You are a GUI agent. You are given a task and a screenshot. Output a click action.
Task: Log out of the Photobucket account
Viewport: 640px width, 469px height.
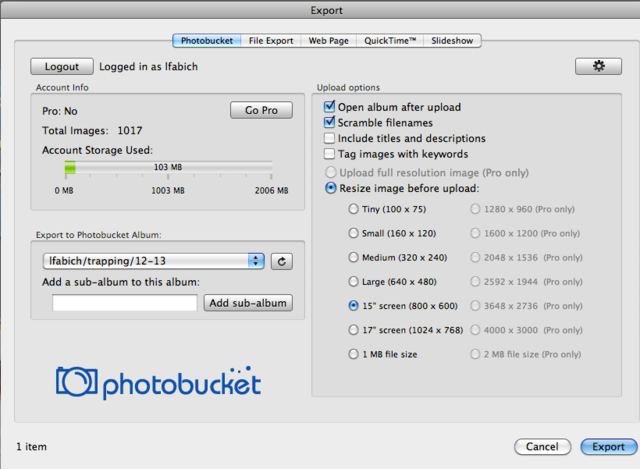62,67
